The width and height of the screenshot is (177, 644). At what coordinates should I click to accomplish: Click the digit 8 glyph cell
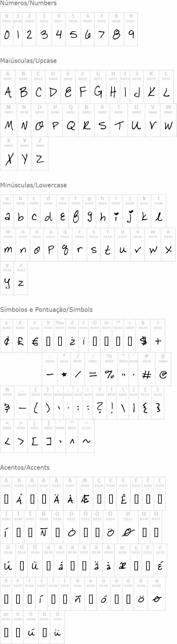(116, 29)
